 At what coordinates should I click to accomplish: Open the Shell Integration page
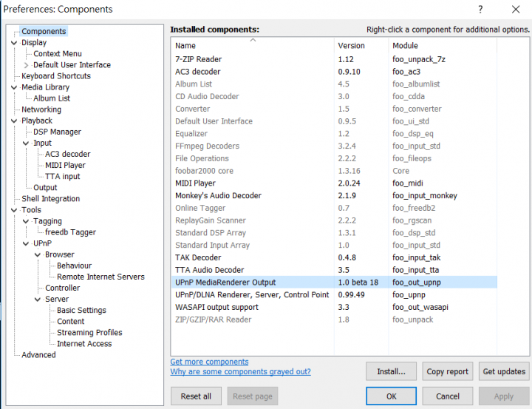pos(51,199)
